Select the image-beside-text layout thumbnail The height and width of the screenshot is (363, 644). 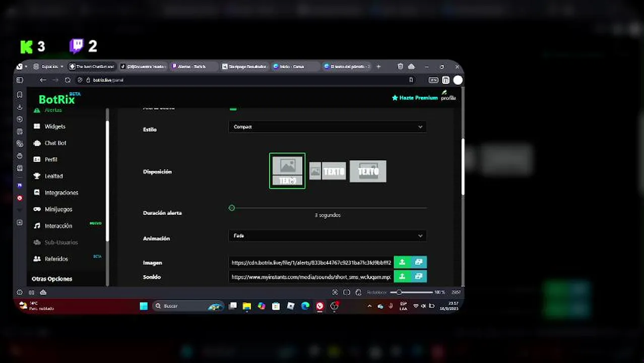point(328,171)
